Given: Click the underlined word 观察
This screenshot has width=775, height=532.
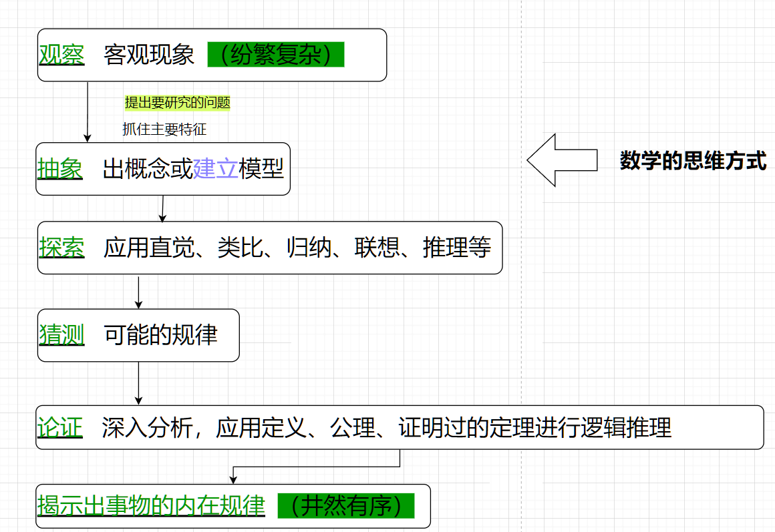Looking at the screenshot, I should pyautogui.click(x=61, y=53).
